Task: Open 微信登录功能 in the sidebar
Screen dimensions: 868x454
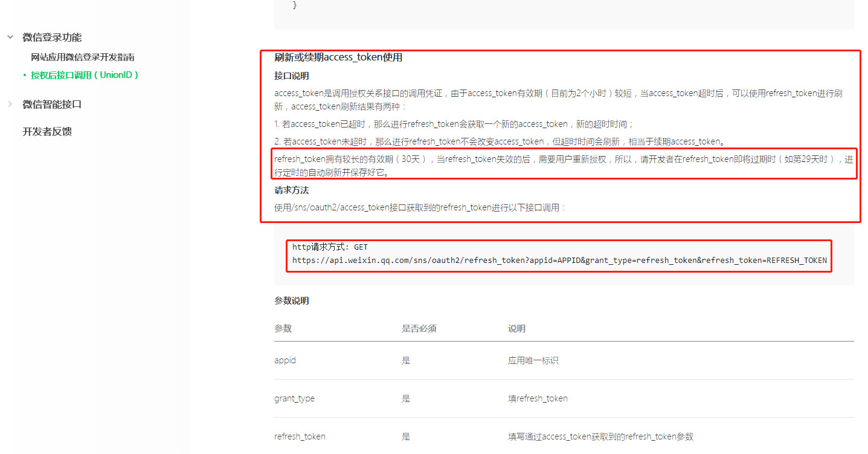Action: [x=52, y=37]
